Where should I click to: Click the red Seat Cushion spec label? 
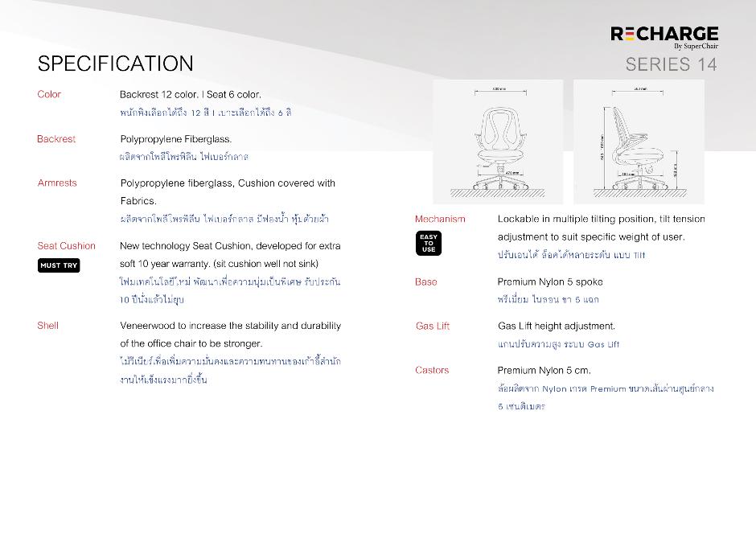pyautogui.click(x=67, y=246)
